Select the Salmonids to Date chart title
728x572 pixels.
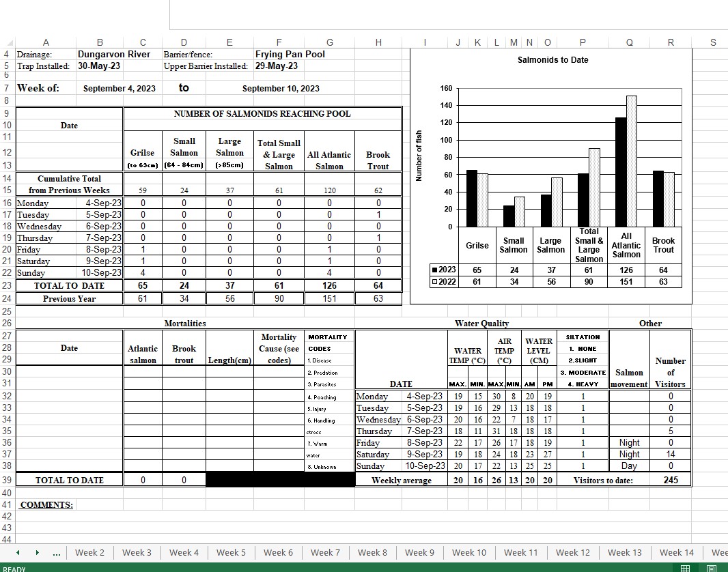(x=552, y=60)
